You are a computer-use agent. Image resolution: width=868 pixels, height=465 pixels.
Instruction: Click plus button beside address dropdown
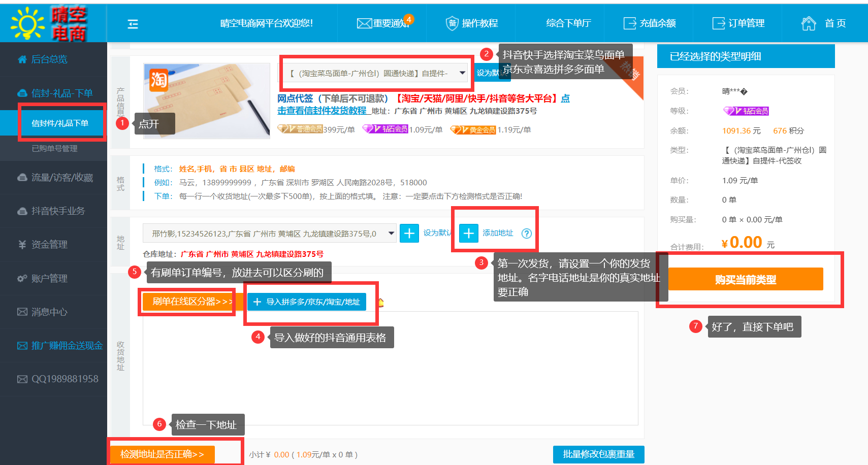pyautogui.click(x=409, y=233)
